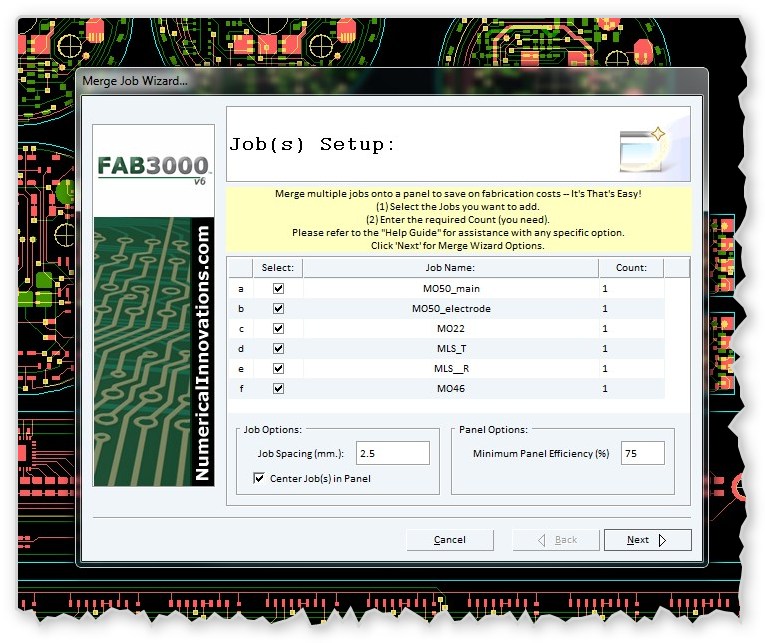This screenshot has width=765, height=643.
Task: Click the Count cell for MO46
Action: click(x=631, y=388)
